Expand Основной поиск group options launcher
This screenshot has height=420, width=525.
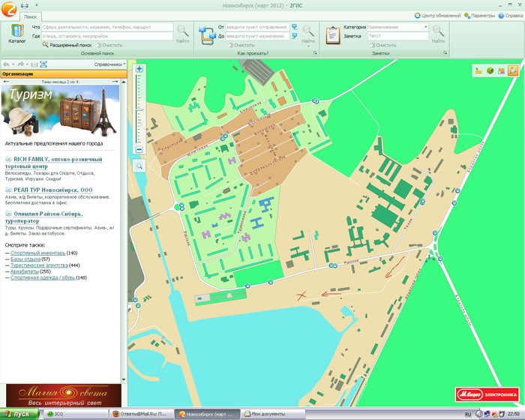189,54
